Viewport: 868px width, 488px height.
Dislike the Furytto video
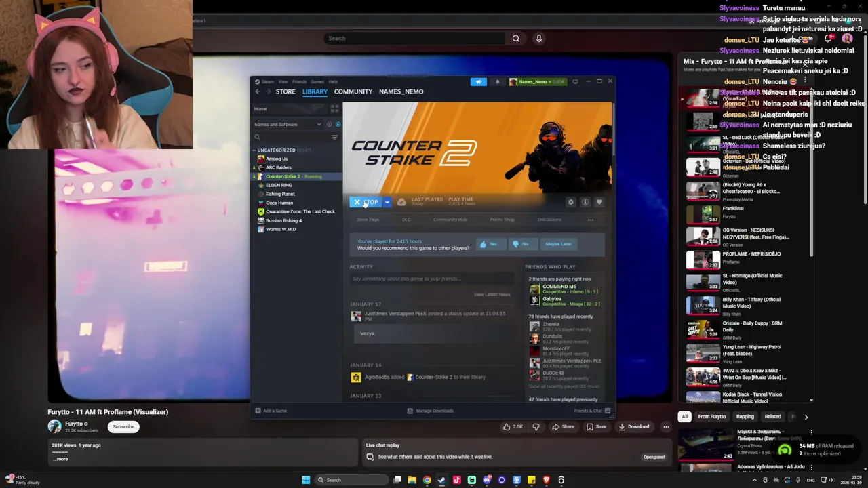point(536,427)
